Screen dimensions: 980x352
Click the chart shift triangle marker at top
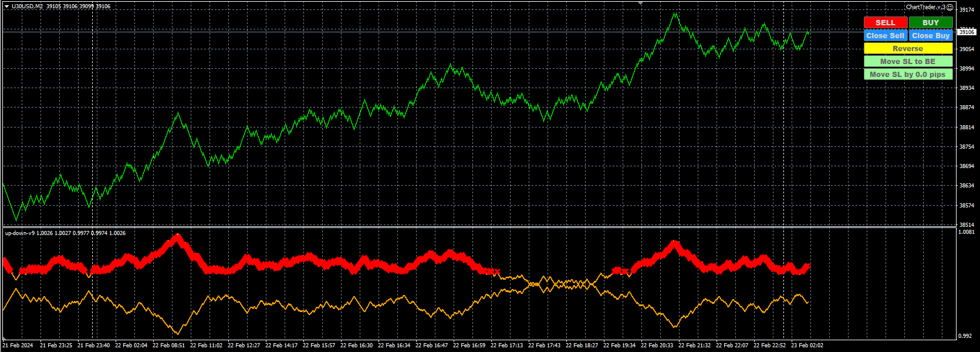point(640,4)
